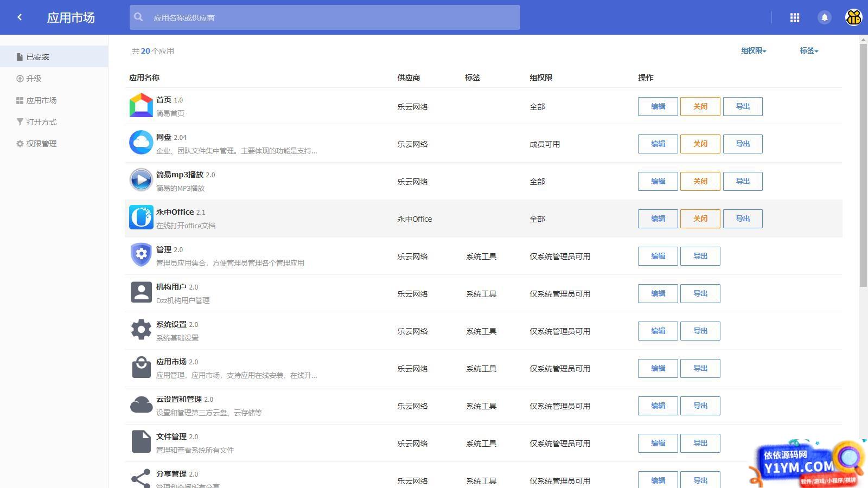This screenshot has height=488, width=868.
Task: Export the 网盘 app
Action: (x=743, y=144)
